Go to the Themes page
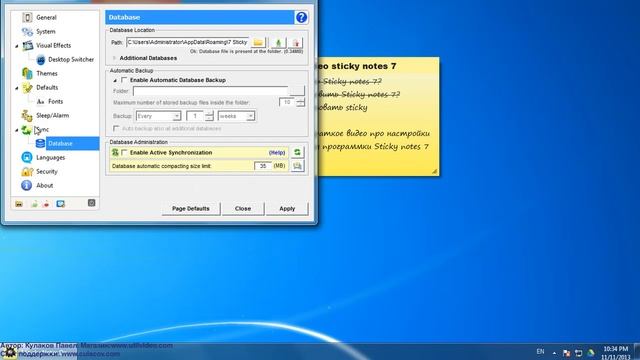This screenshot has height=360, width=640. click(47, 73)
